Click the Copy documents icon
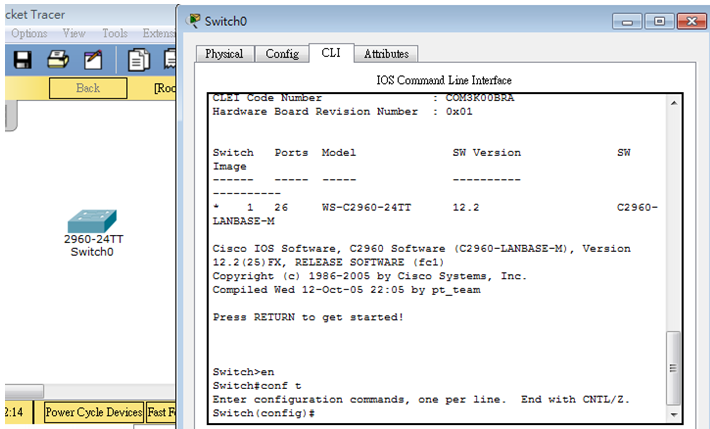This screenshot has width=710, height=429. tap(139, 60)
